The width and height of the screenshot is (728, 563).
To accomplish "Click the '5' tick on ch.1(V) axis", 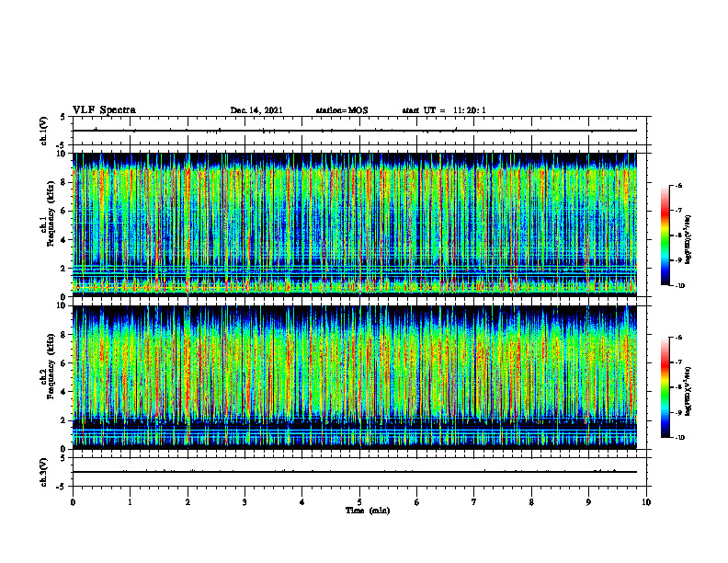I will 63,117.
